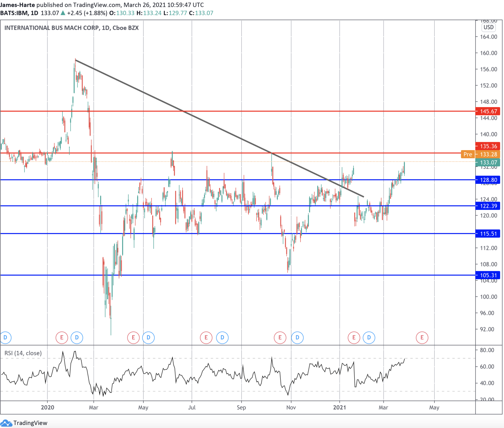The height and width of the screenshot is (428, 504).
Task: Click the earnings E marker nearest November
Action: coord(280,338)
